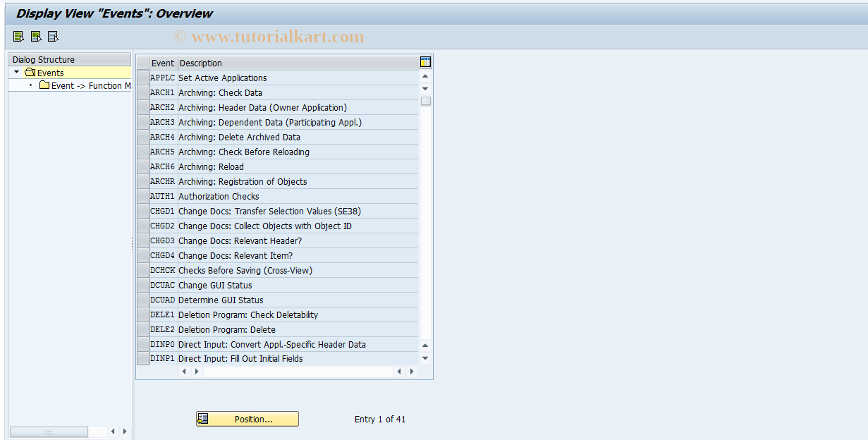
Task: Click 'Change Docs: Relevant Header?' description
Action: 240,240
